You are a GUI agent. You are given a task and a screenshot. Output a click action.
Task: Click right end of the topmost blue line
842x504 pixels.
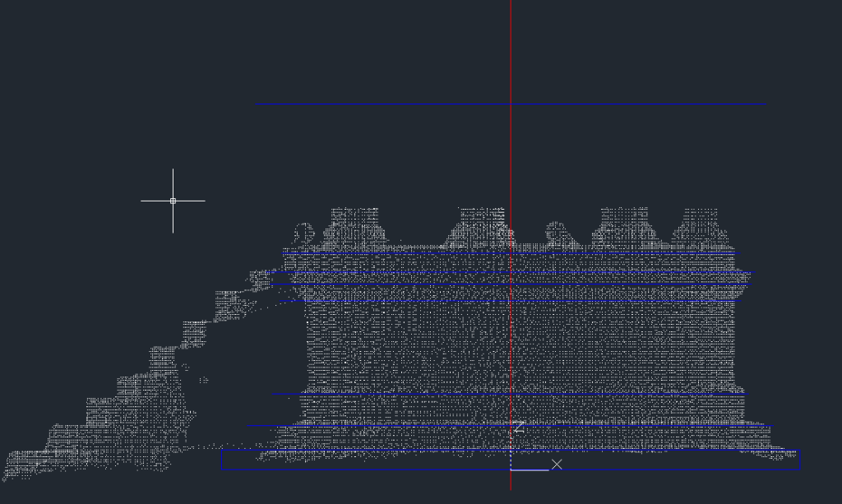[x=766, y=104]
